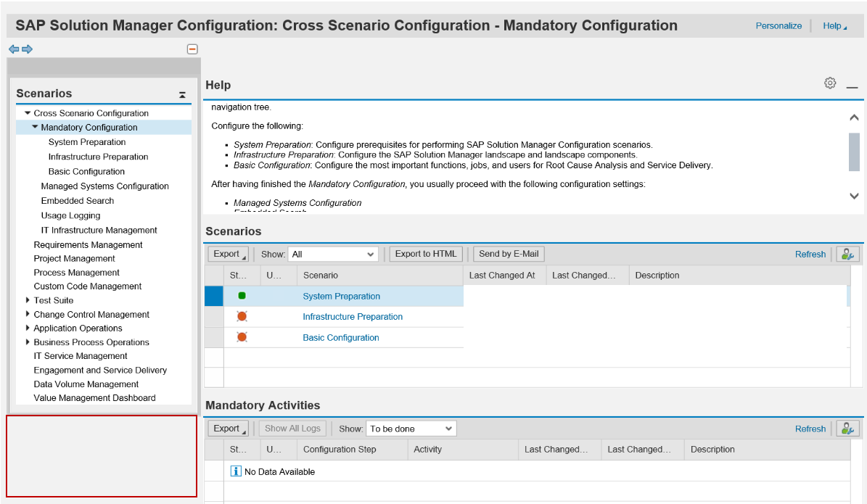Click Send by E-Mail button

coord(509,255)
